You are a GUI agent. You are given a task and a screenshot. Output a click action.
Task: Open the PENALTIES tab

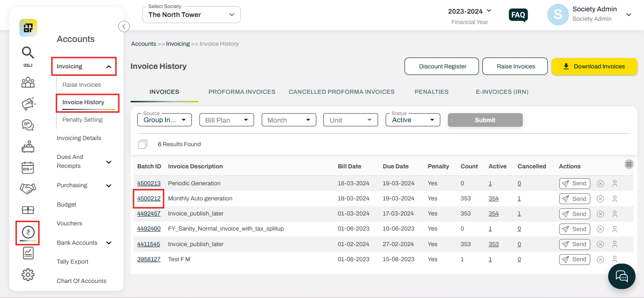tap(431, 92)
